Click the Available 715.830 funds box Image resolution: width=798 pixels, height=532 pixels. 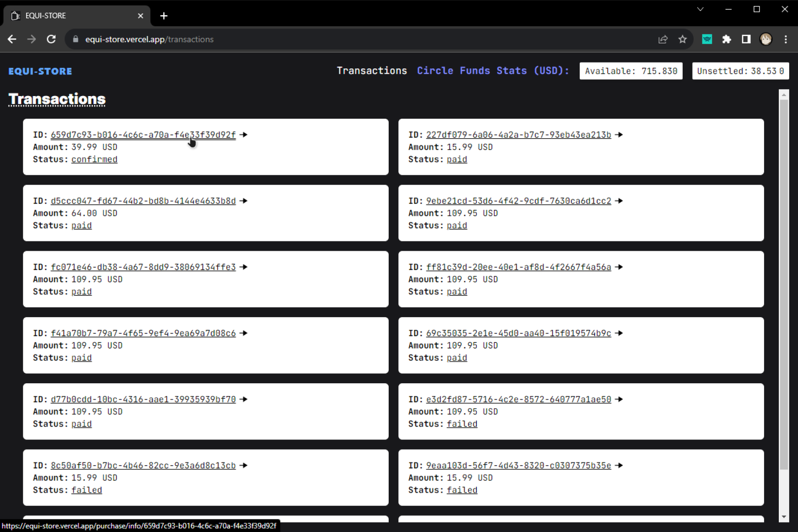tap(631, 71)
